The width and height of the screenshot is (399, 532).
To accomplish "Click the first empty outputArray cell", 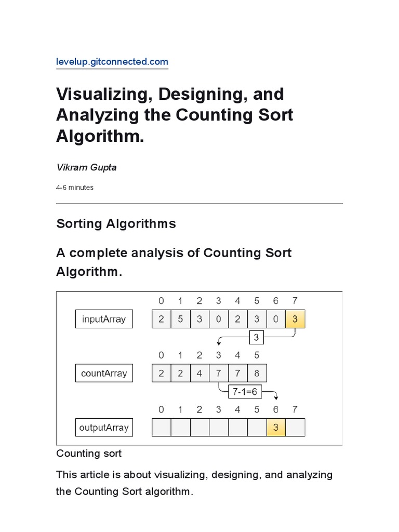I will pos(161,428).
